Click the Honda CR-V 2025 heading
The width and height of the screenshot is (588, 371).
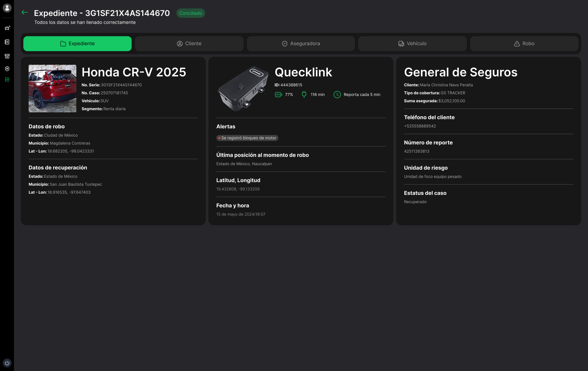click(134, 72)
